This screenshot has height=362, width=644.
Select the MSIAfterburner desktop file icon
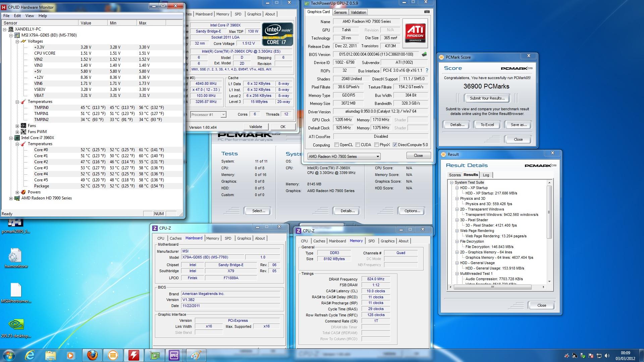pos(16,293)
